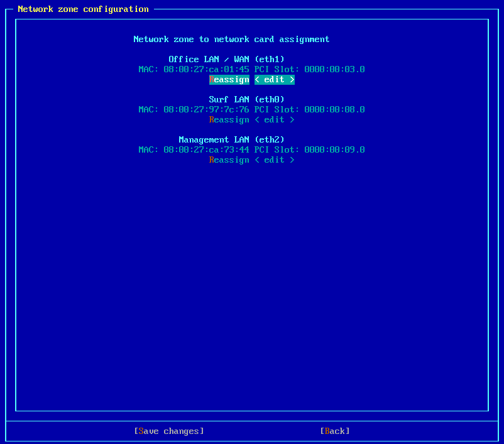Image resolution: width=504 pixels, height=444 pixels.
Task: Open the edit option for Surf LAN (eth0)
Action: [275, 120]
